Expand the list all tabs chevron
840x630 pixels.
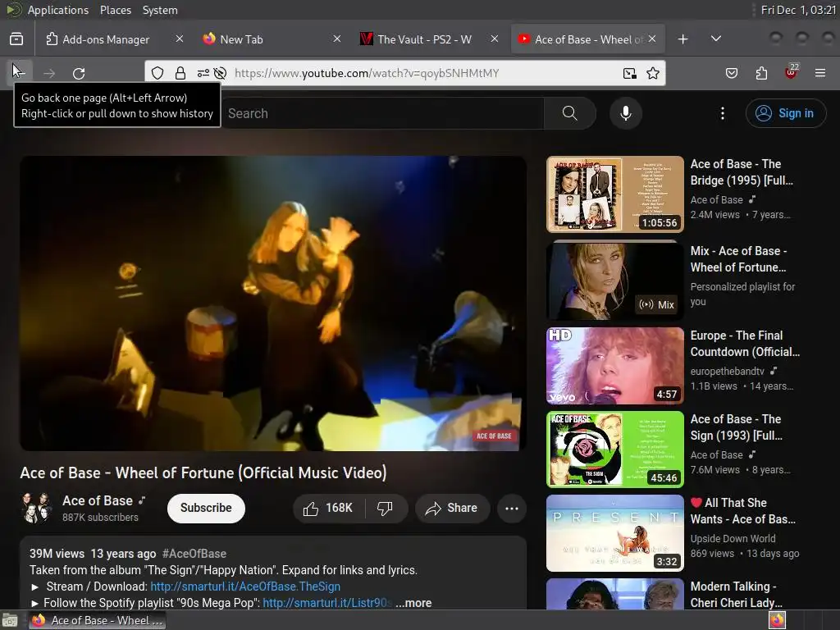point(715,39)
